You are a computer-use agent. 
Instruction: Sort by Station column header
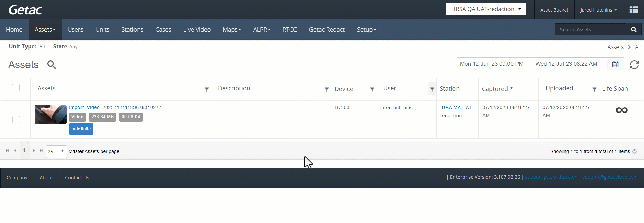point(449,89)
